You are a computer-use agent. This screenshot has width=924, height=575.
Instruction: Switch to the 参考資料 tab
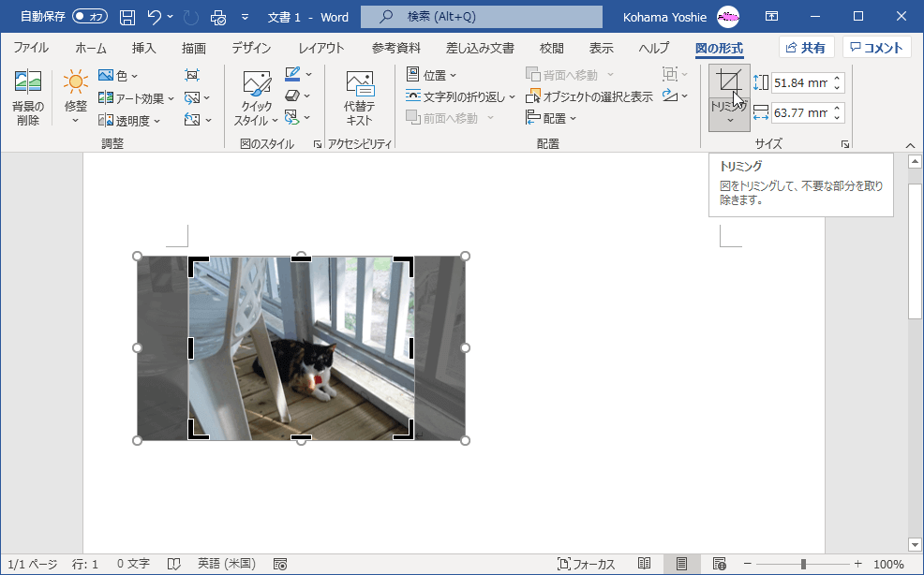point(396,48)
